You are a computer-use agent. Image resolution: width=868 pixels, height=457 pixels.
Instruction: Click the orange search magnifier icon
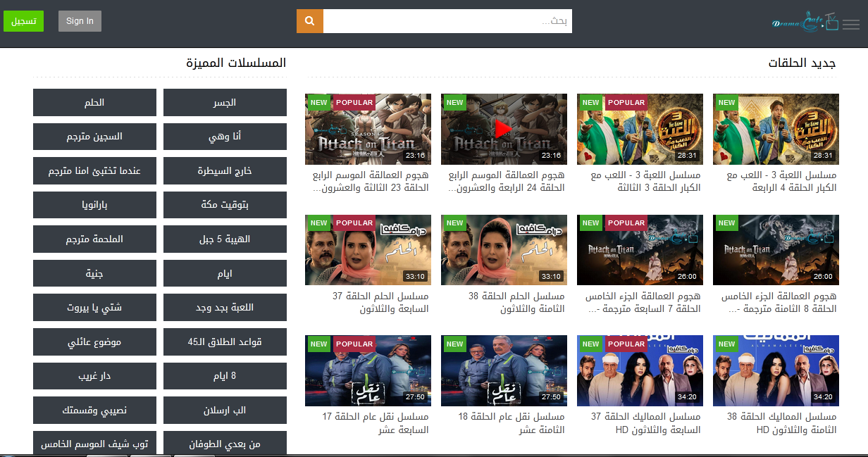pos(309,21)
